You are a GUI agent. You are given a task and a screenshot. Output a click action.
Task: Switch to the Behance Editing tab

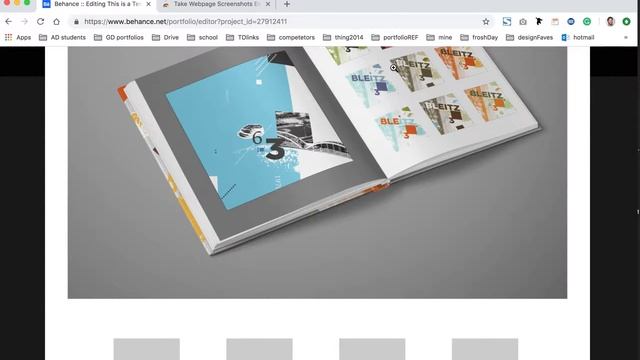[x=97, y=4]
